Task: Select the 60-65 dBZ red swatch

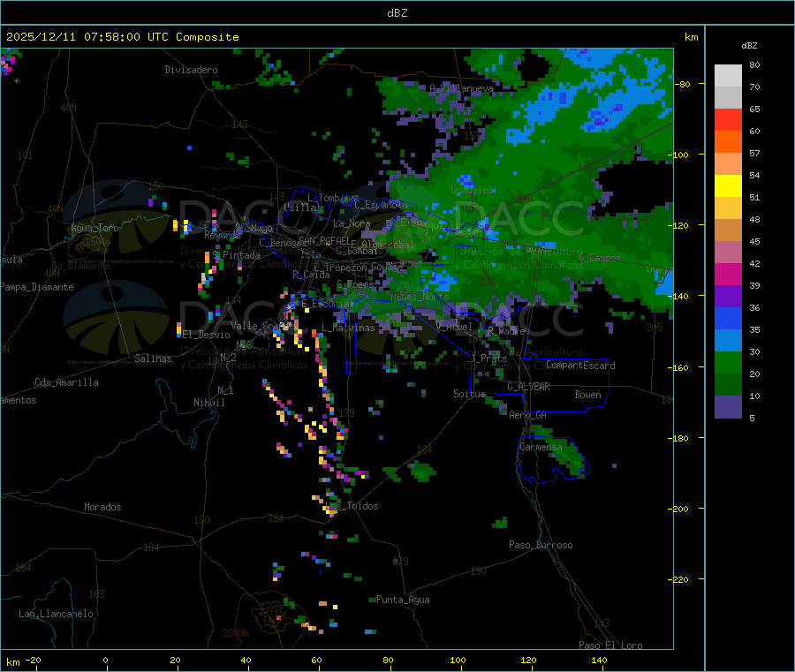Action: (x=728, y=120)
